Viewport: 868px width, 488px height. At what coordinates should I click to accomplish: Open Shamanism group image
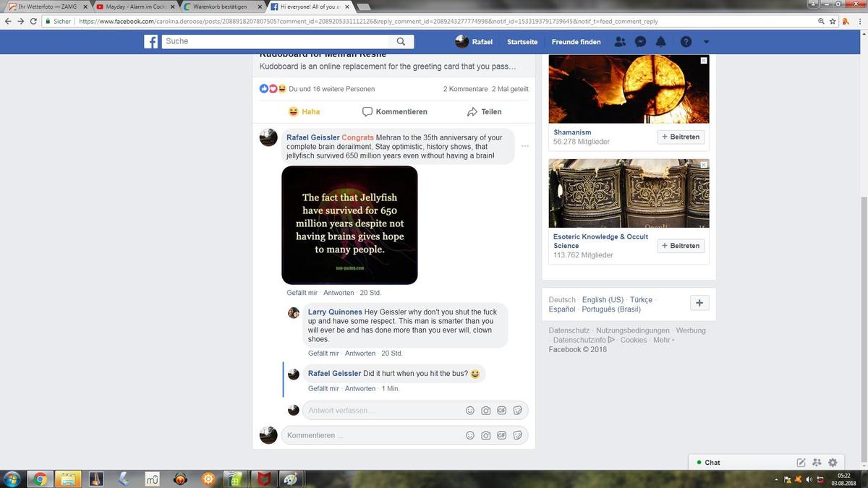629,89
